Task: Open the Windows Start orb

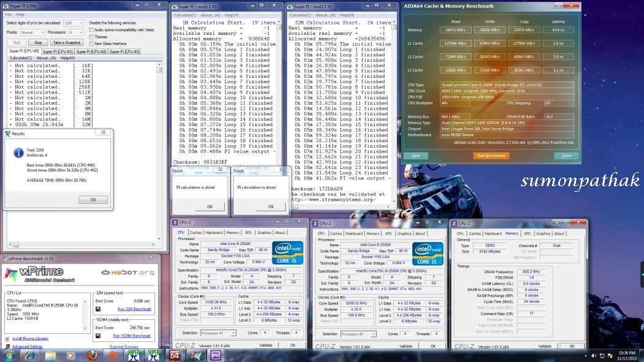Action: click(x=8, y=355)
